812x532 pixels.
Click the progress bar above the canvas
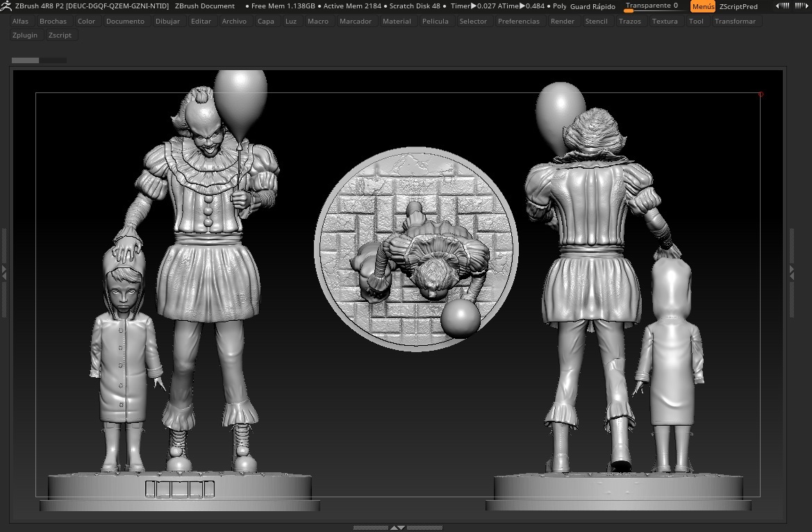[40, 60]
